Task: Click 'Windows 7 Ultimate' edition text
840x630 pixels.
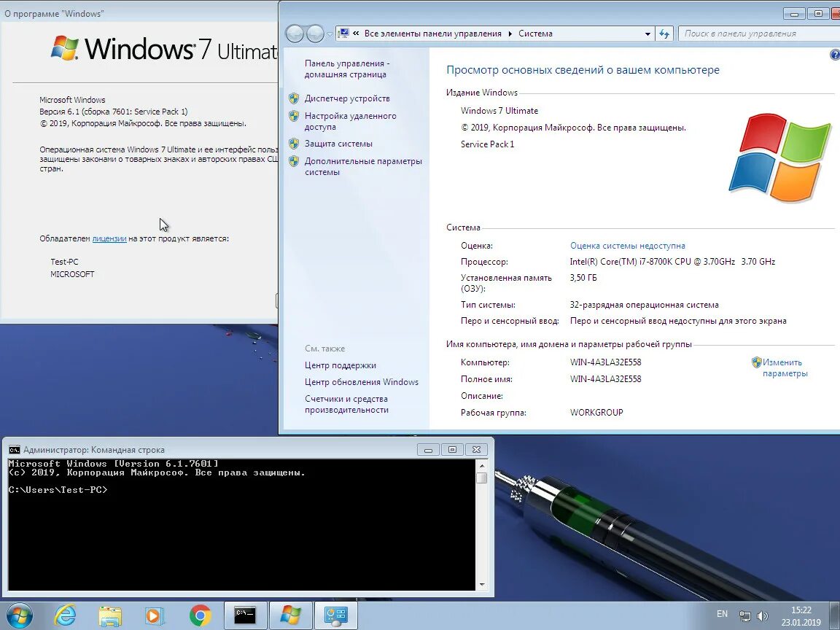Action: (x=499, y=111)
